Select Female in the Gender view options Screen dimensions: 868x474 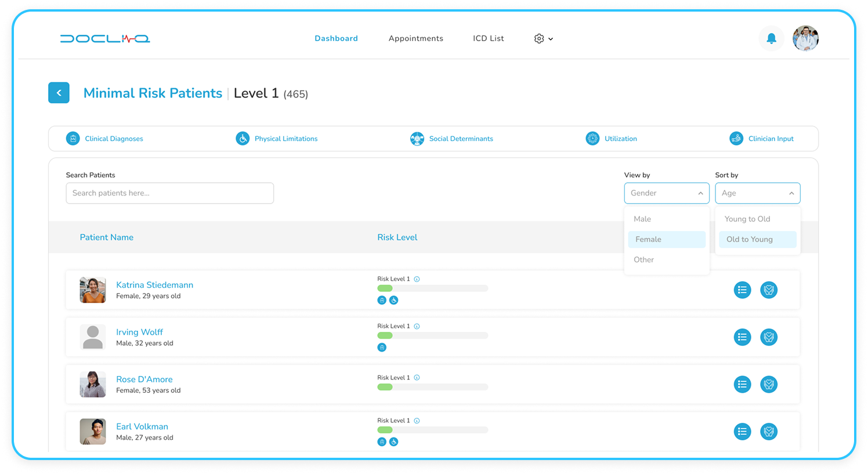[649, 239]
